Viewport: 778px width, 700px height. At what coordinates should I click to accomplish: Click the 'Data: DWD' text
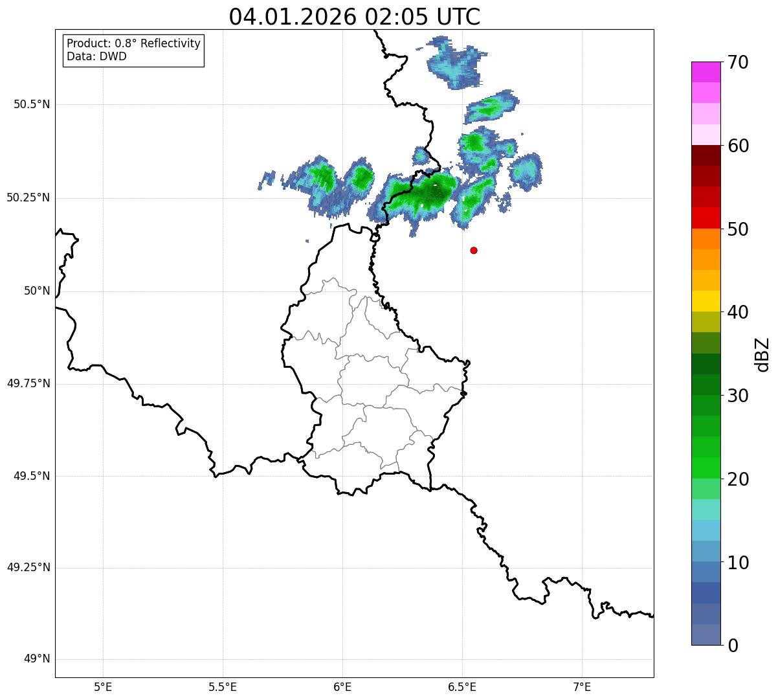[96, 56]
